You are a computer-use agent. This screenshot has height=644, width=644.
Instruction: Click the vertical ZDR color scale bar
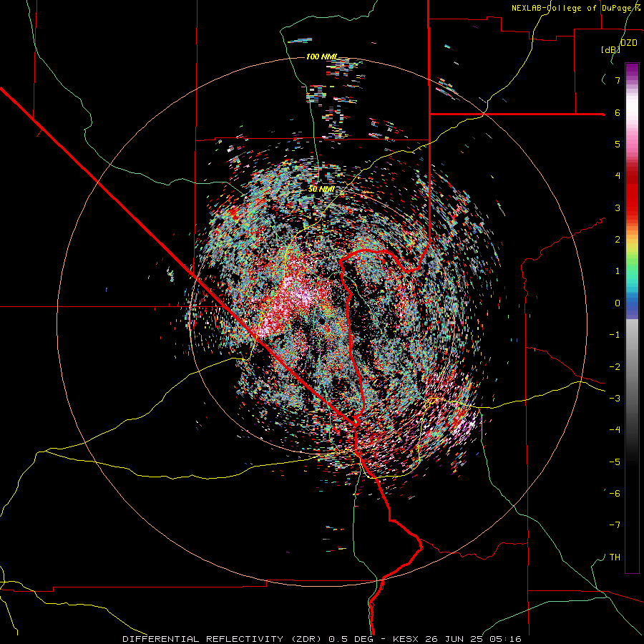pos(632,318)
